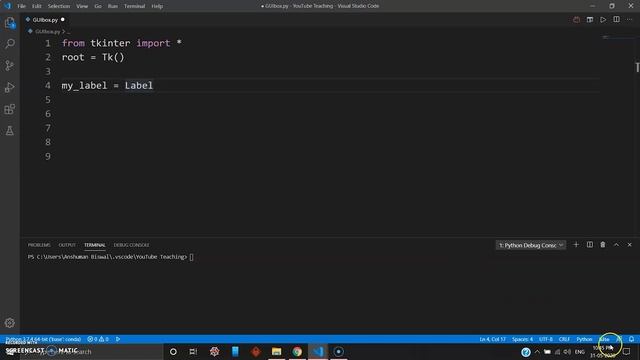This screenshot has width=640, height=360.
Task: Click GUIbox.py breadcrumb item
Action: tap(47, 31)
